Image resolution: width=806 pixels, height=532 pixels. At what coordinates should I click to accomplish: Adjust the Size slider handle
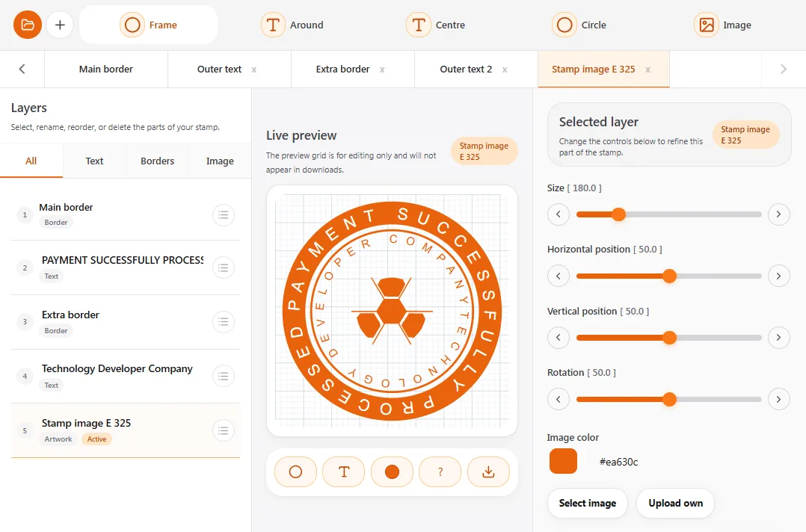(x=619, y=214)
